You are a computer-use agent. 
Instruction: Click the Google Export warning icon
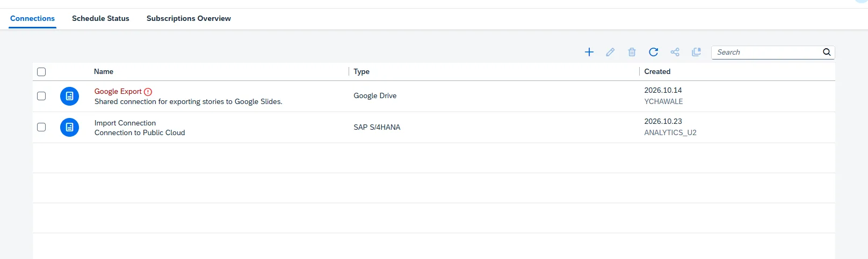pos(148,92)
